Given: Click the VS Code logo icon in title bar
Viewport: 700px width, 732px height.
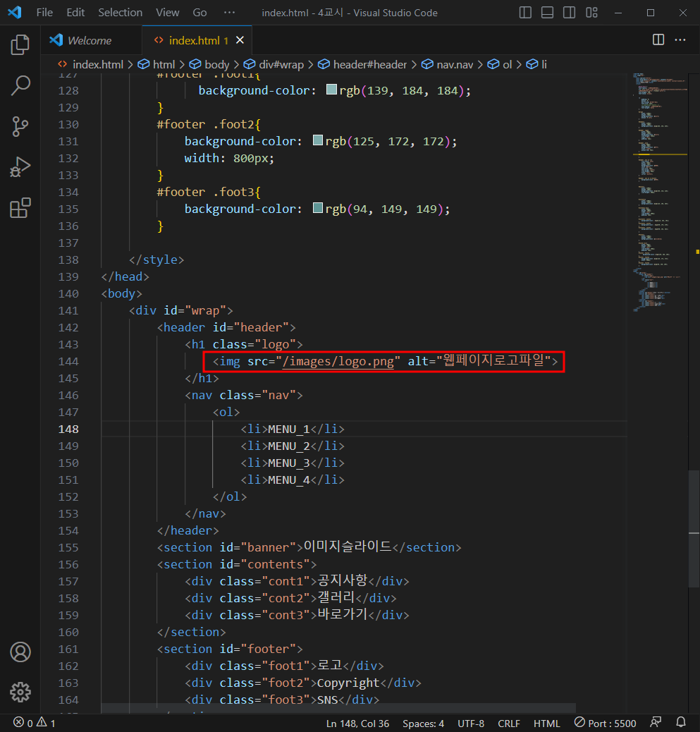Looking at the screenshot, I should click(x=15, y=12).
